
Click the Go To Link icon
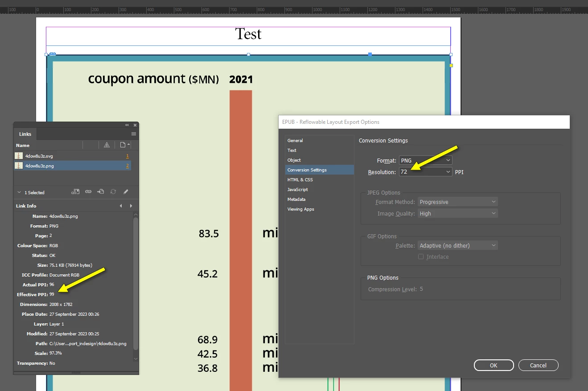(x=101, y=192)
